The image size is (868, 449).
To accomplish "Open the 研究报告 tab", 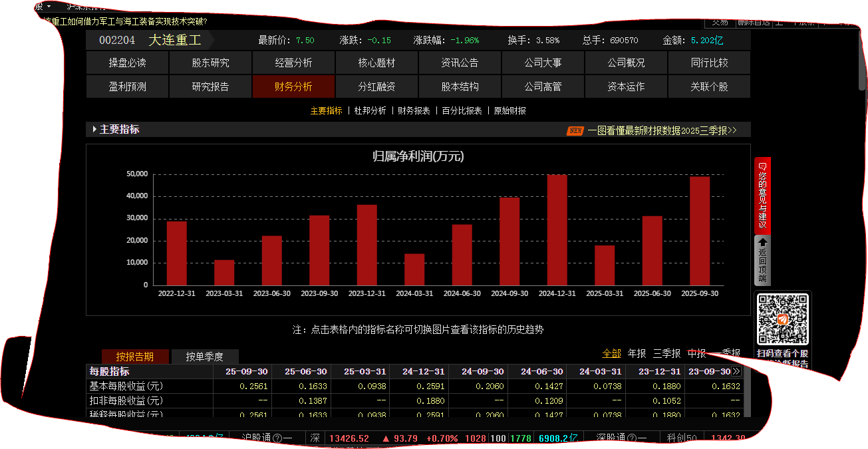I will (210, 86).
